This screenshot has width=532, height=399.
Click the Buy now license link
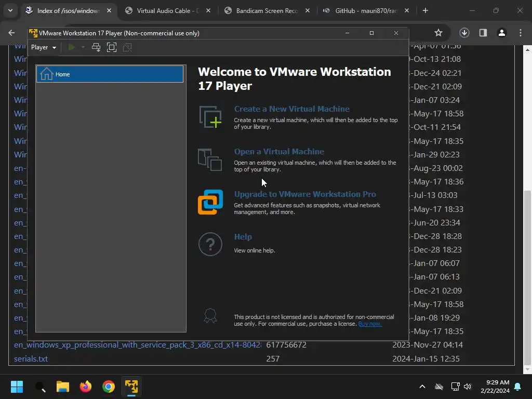tap(370, 324)
